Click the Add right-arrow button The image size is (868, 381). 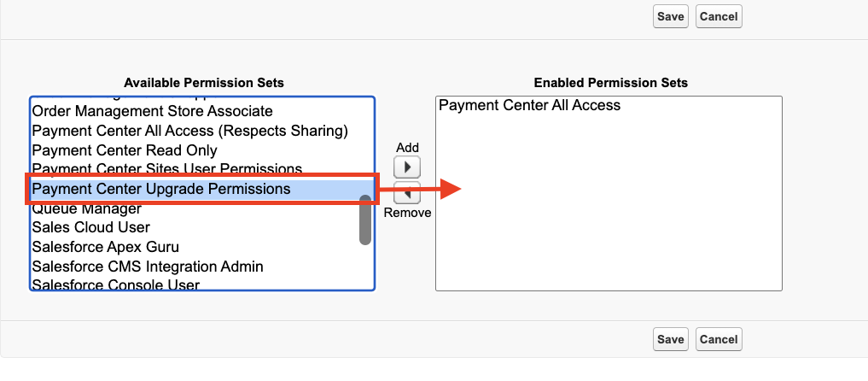coord(407,166)
